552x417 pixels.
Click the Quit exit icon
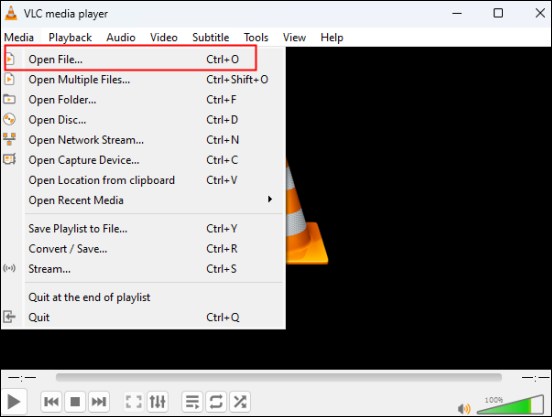(9, 317)
